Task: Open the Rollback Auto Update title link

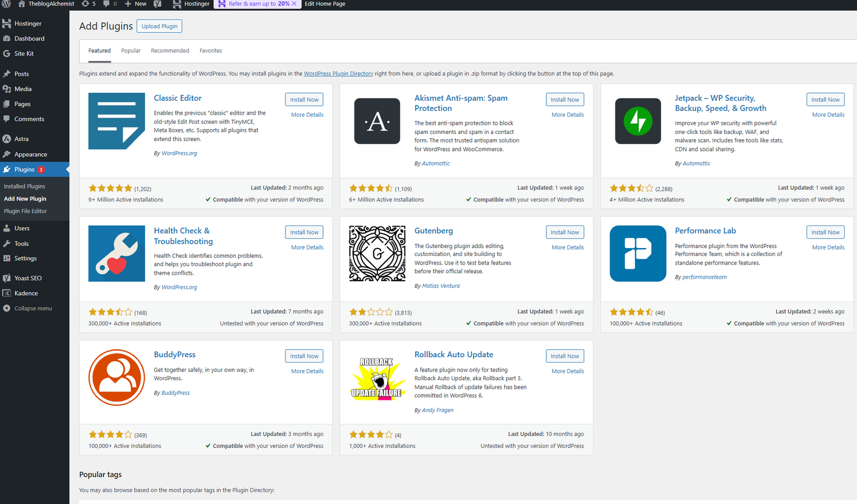Action: point(454,355)
